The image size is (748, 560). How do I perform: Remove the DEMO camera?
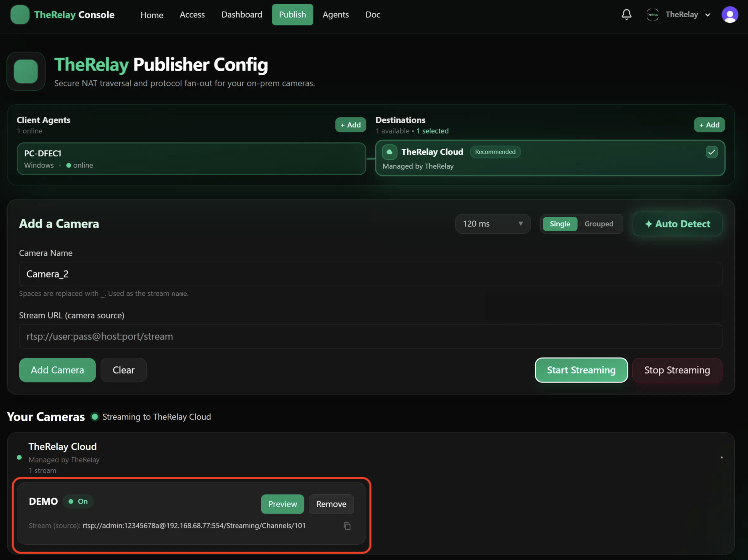[331, 504]
